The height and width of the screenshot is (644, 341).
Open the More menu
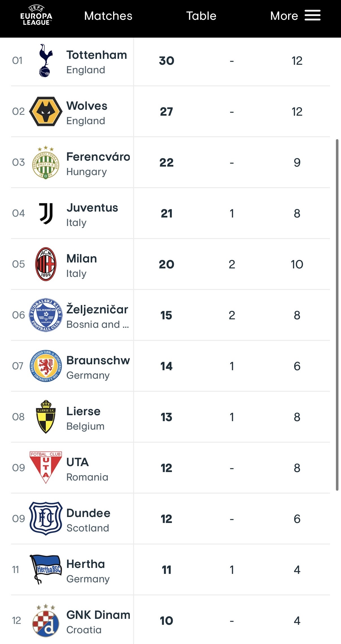[x=284, y=16]
